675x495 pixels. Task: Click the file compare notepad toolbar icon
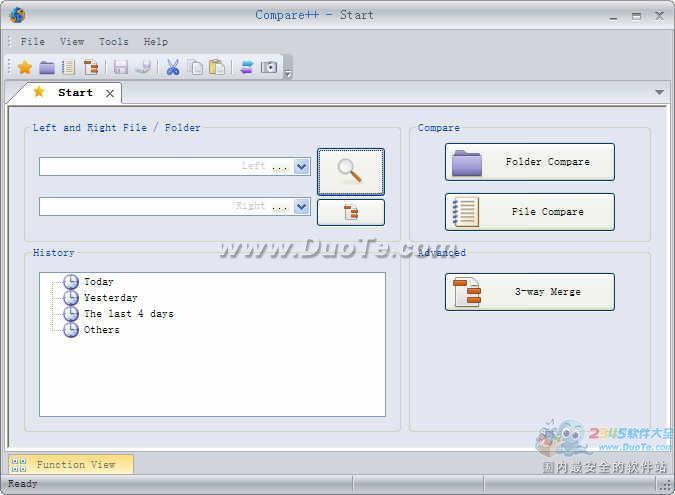(x=68, y=67)
